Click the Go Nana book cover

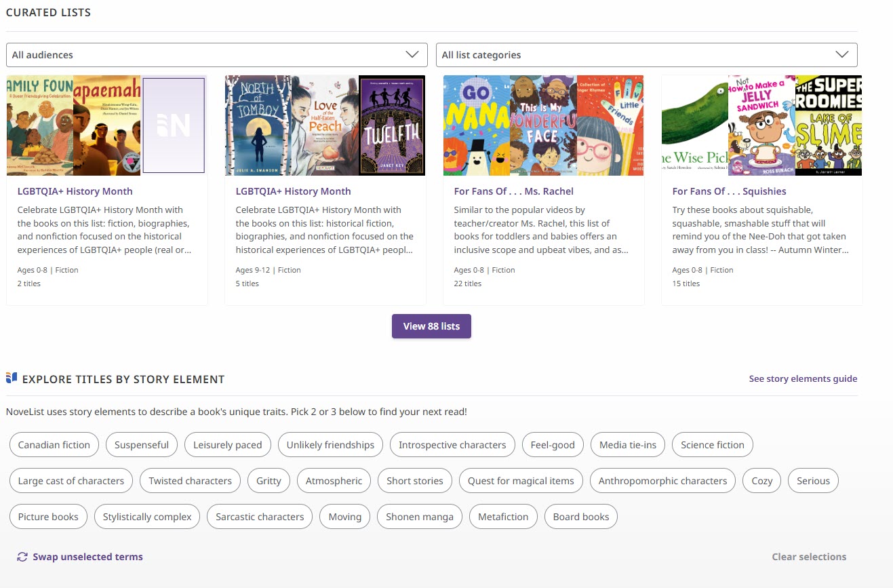tap(476, 125)
